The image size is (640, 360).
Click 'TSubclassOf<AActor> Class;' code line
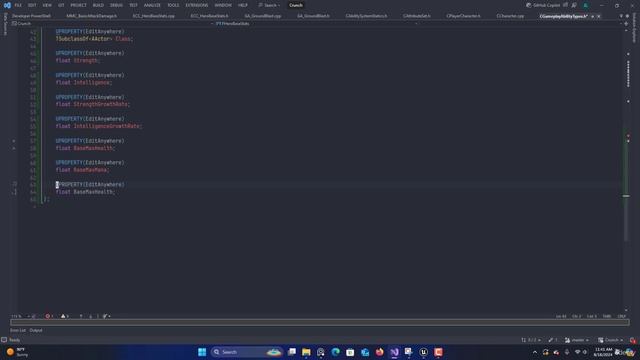94,39
